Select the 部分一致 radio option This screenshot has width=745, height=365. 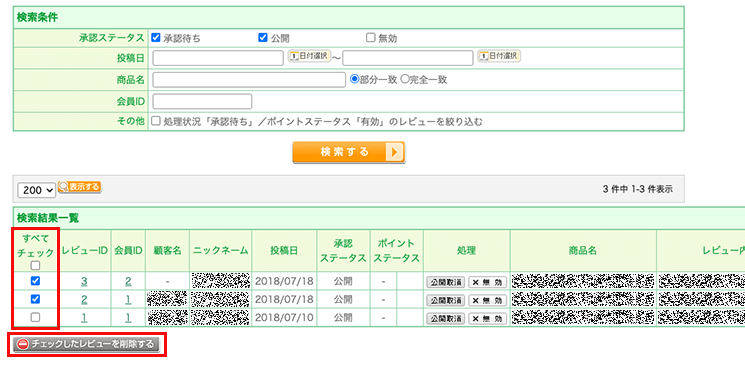click(x=354, y=79)
